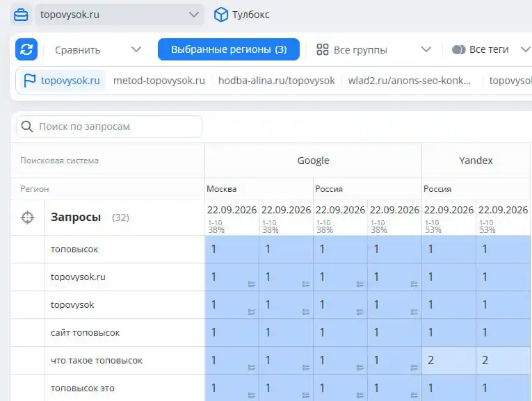Open the Все группы dropdown
The image size is (532, 401).
[373, 50]
